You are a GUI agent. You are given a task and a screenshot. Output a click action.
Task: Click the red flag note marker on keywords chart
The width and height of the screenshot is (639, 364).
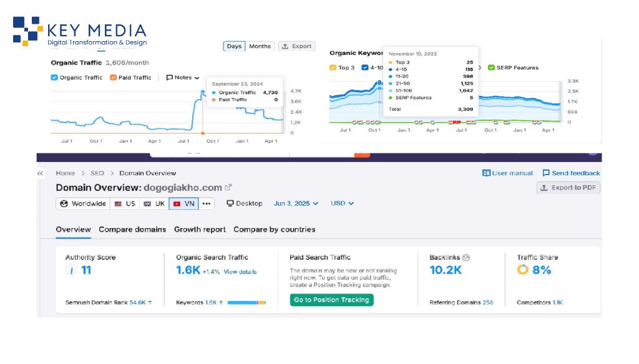457,122
